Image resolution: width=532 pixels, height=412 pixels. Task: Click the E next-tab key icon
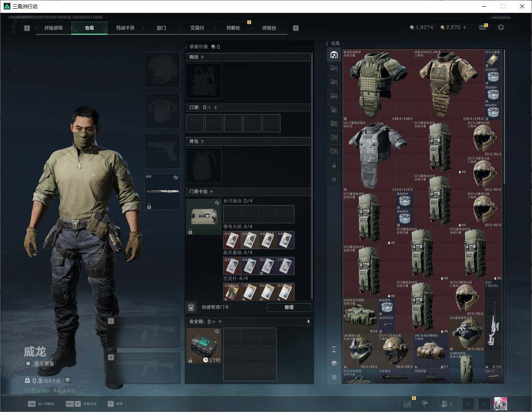point(296,28)
